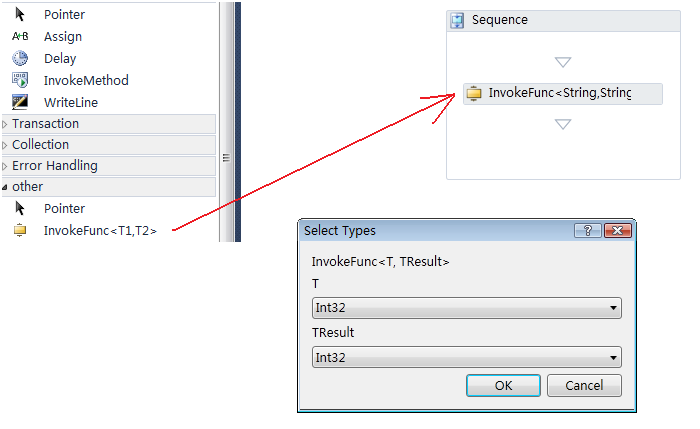Click the Assign activity icon
The width and height of the screenshot is (700, 429).
pyautogui.click(x=20, y=37)
